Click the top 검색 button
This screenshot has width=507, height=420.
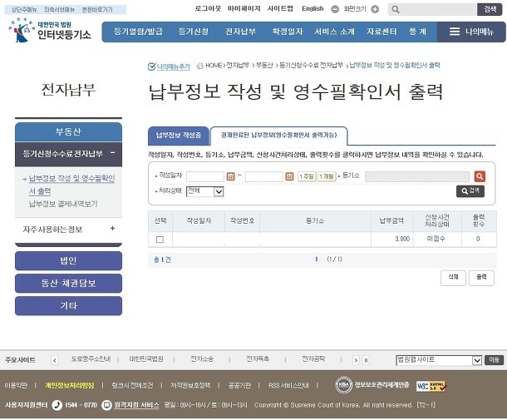pyautogui.click(x=490, y=9)
